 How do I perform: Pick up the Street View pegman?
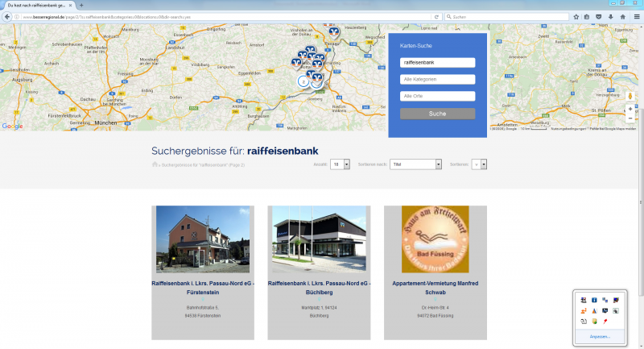(x=630, y=95)
